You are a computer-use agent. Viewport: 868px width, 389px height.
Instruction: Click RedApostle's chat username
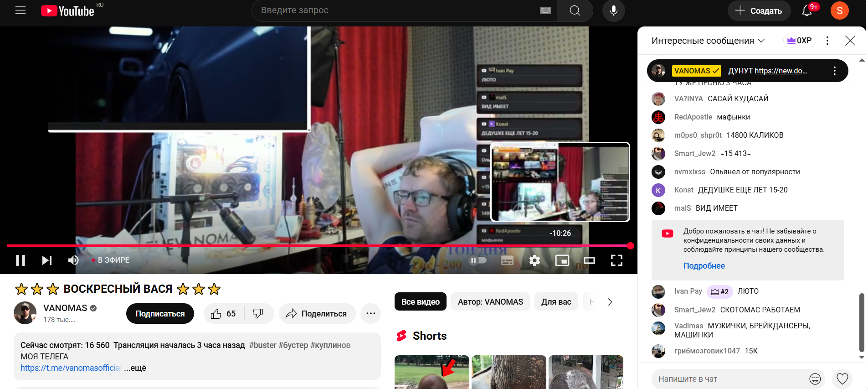[693, 117]
